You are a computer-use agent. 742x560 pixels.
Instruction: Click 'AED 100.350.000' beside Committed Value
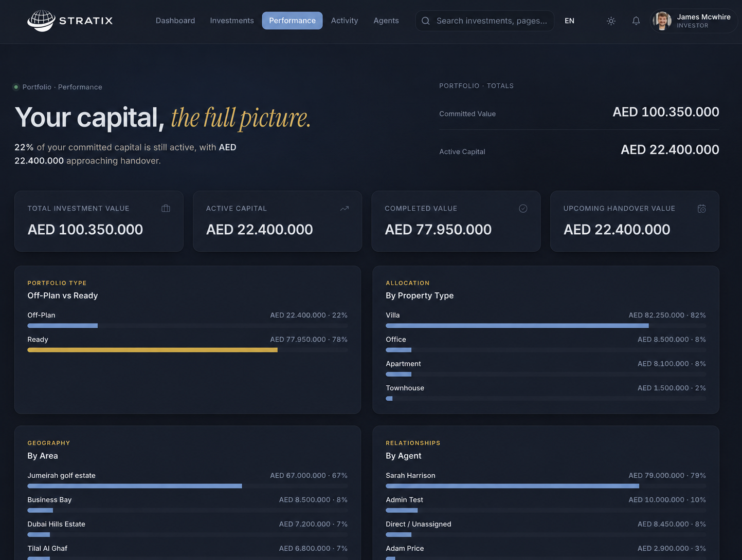pyautogui.click(x=666, y=112)
